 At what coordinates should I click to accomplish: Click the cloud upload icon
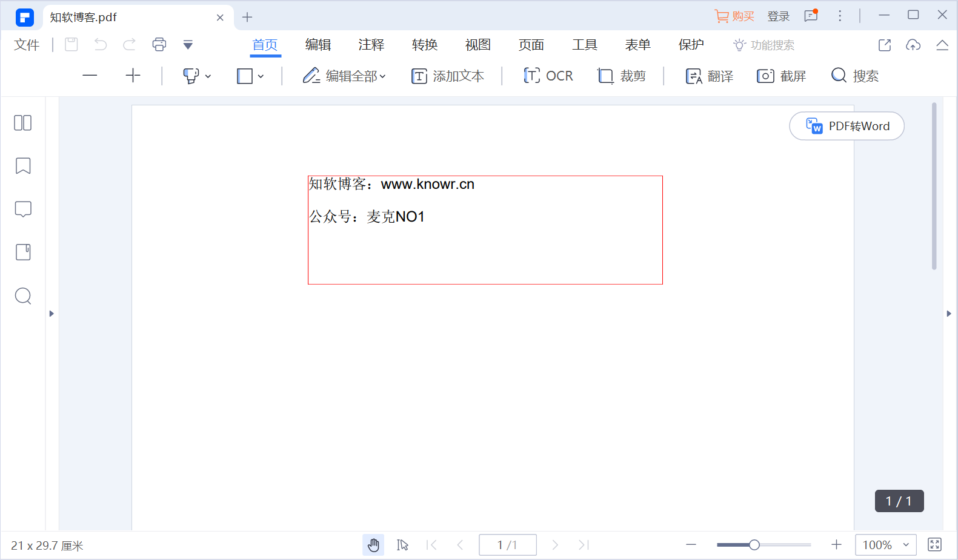coord(913,45)
